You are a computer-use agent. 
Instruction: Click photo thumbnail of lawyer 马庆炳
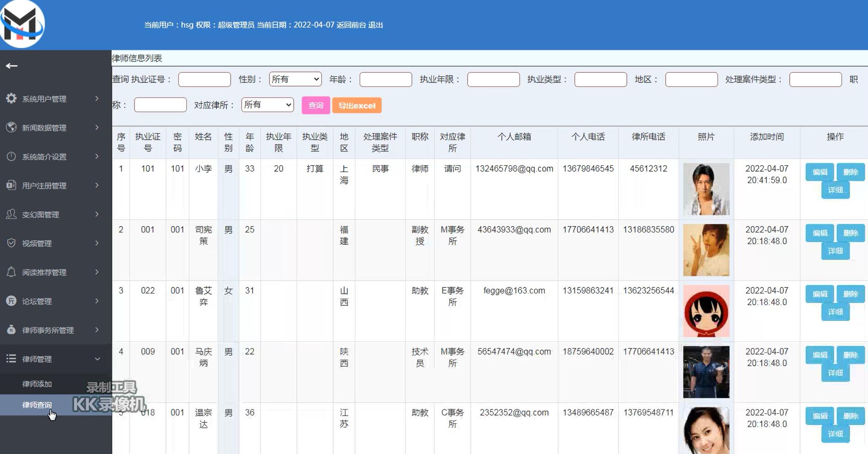pos(706,372)
